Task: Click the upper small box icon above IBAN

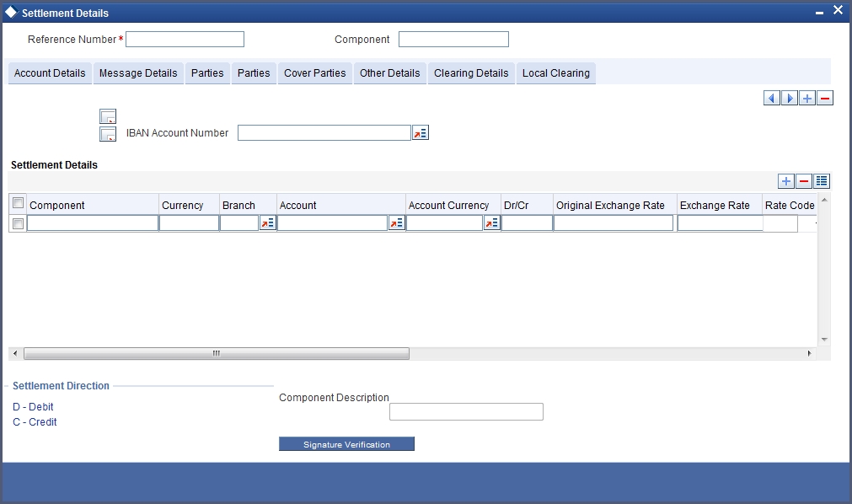Action: tap(108, 116)
